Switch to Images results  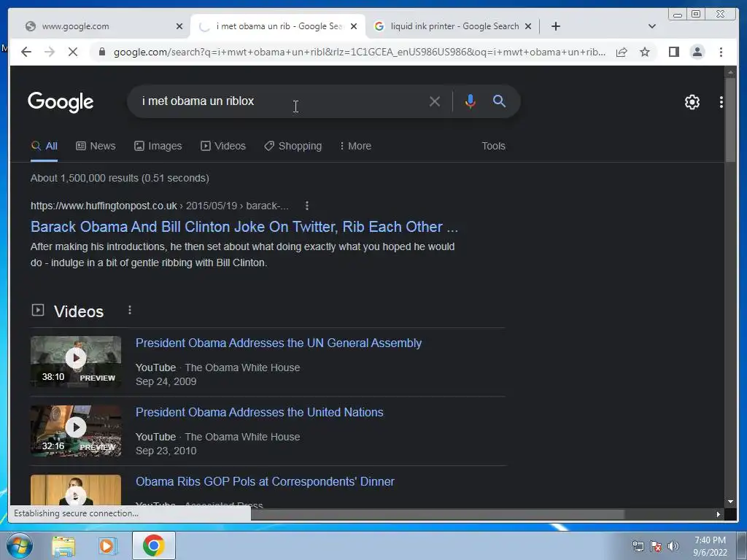158,146
